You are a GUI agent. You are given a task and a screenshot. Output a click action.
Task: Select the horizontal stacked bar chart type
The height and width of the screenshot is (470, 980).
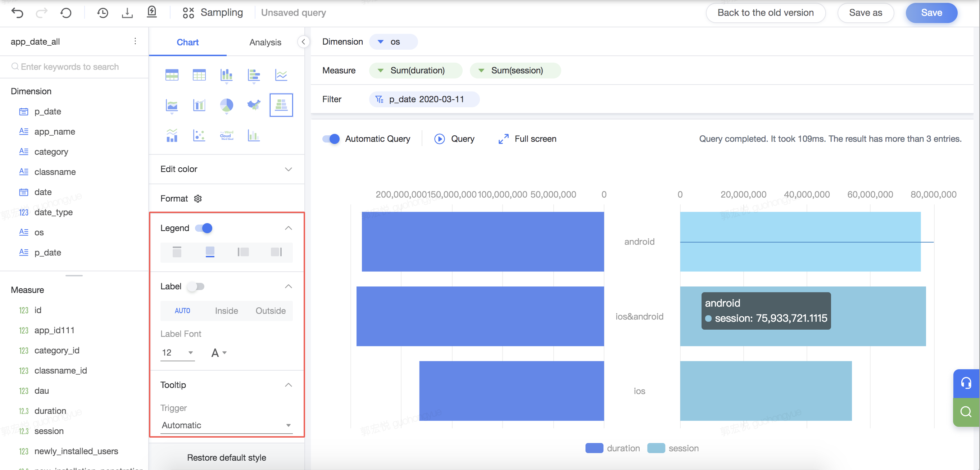(x=254, y=75)
